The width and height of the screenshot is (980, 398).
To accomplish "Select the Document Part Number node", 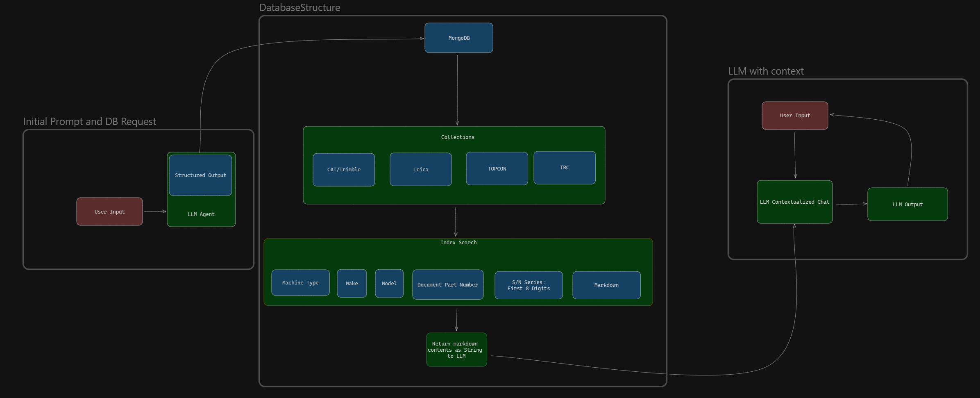I will pyautogui.click(x=447, y=285).
